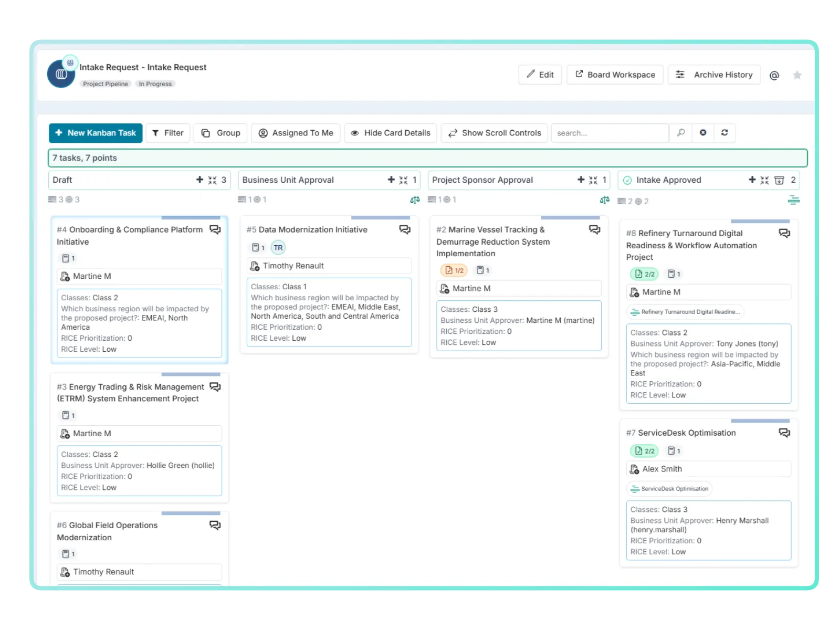This screenshot has height=630, width=840.
Task: Click the Project Pipeline tag
Action: 106,84
